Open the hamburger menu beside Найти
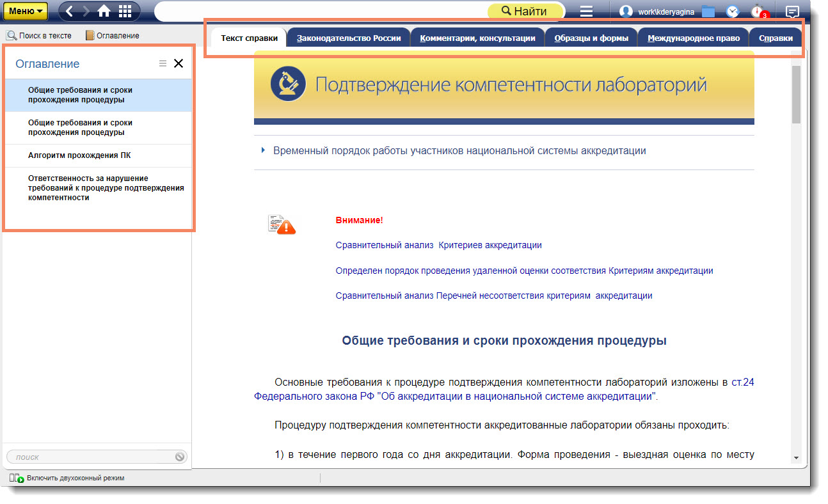 (586, 11)
